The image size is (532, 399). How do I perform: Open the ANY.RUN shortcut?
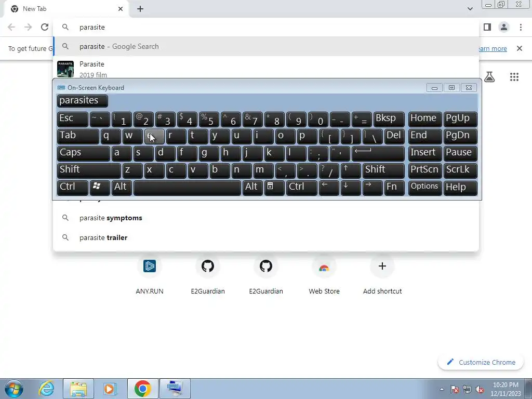coord(149,275)
